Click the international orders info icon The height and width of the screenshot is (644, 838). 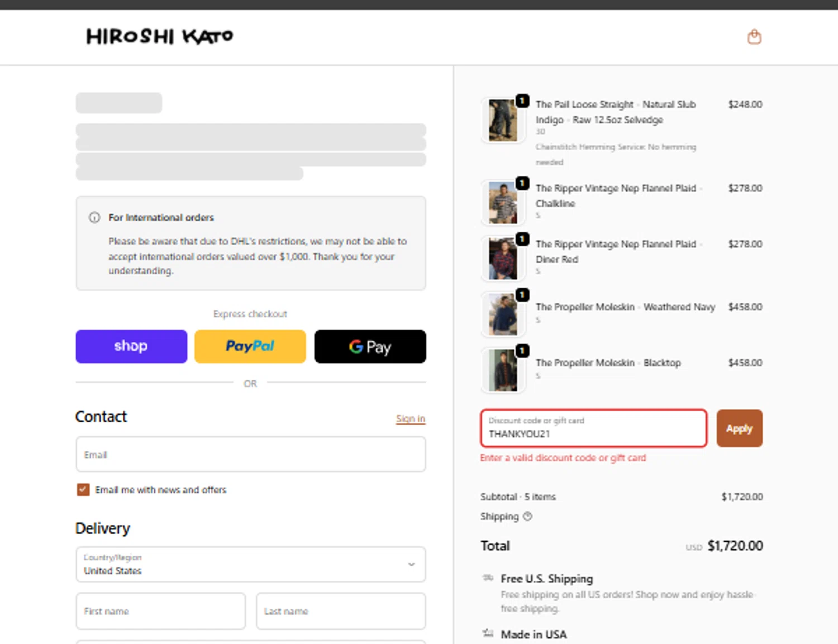pyautogui.click(x=94, y=217)
